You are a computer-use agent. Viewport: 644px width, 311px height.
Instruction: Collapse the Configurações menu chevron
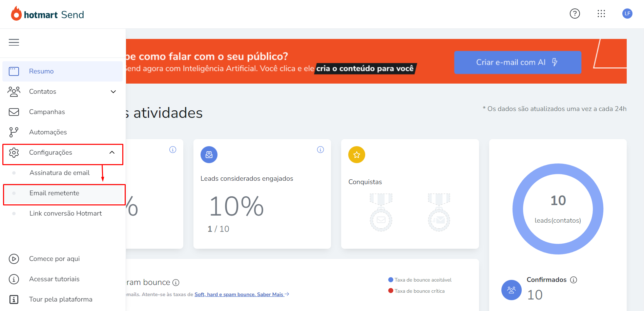tap(112, 153)
